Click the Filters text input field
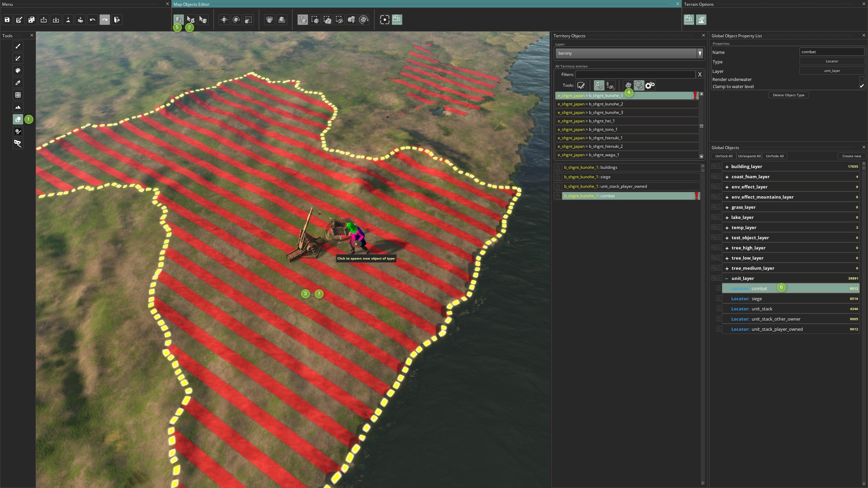Image resolution: width=868 pixels, height=488 pixels. point(635,75)
